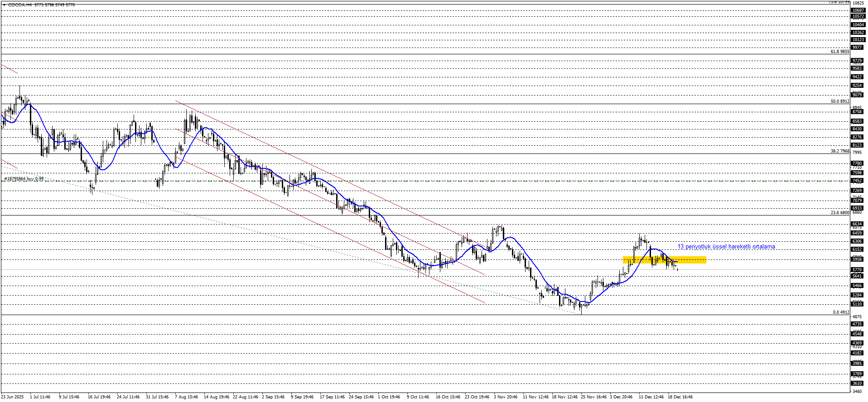This screenshot has width=868, height=402.
Task: Click the COCOA,H4 chart title text
Action: coord(20,5)
